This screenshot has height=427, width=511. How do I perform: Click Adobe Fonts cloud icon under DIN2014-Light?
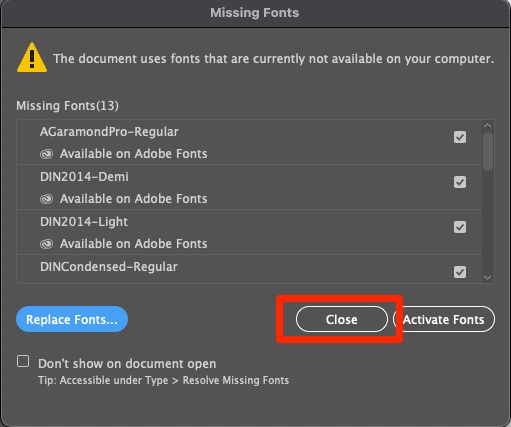point(46,244)
